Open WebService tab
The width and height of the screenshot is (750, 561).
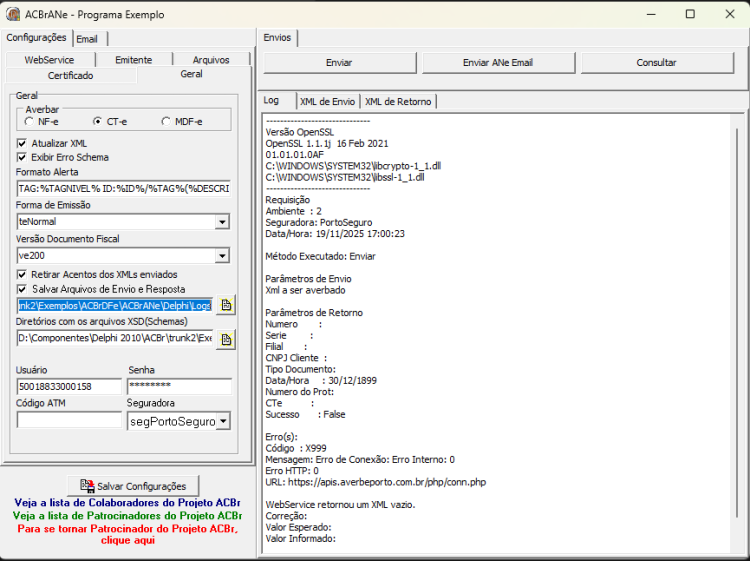pos(50,60)
